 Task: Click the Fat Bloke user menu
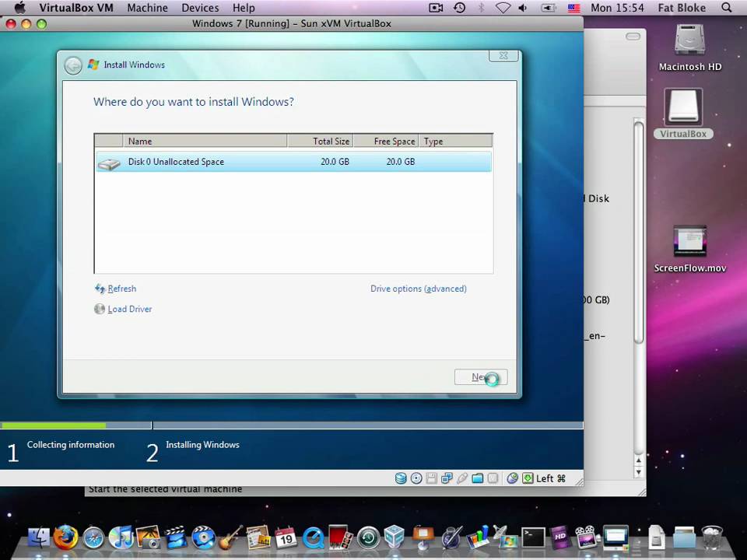682,8
